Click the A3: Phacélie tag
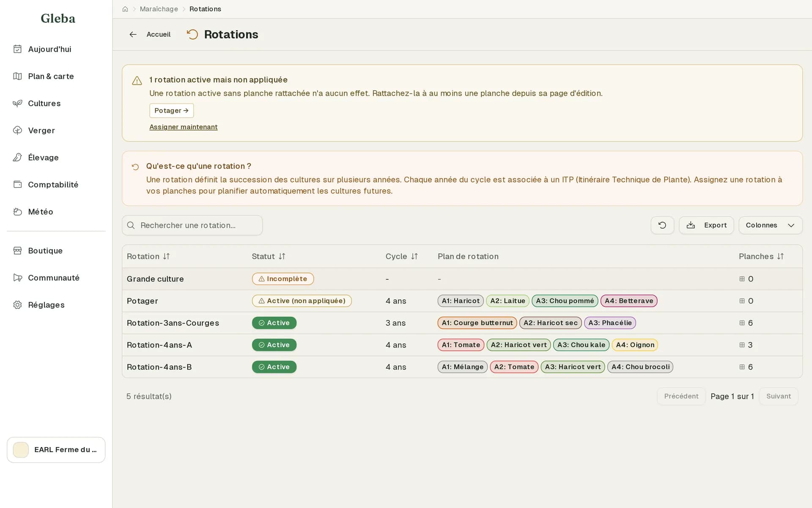This screenshot has width=812, height=508. tap(610, 323)
